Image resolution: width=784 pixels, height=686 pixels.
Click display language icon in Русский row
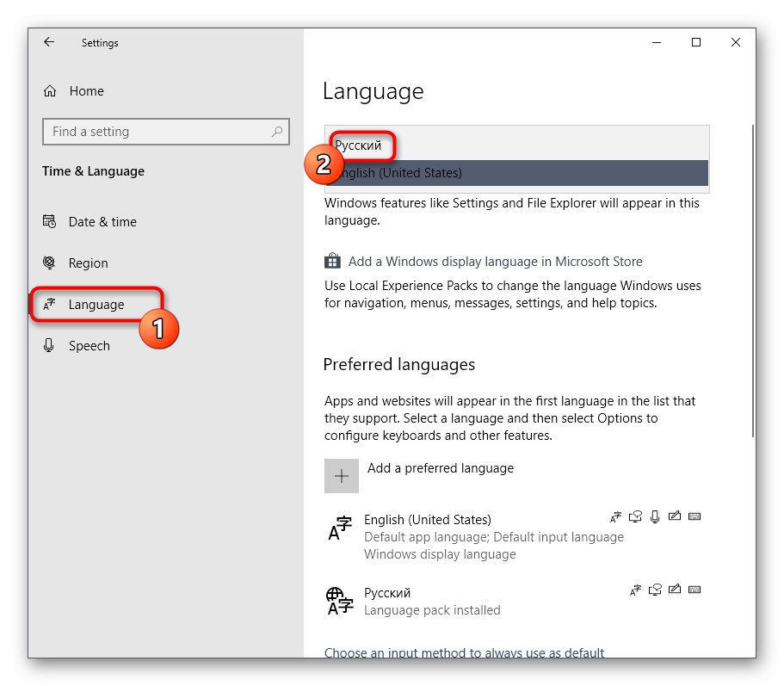(635, 590)
